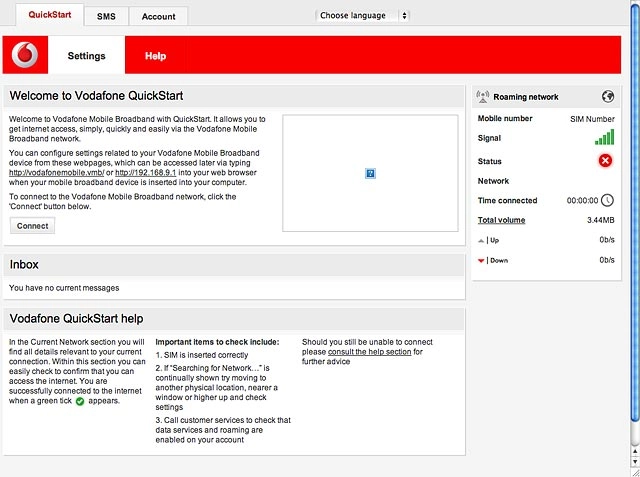Select the Help menu item

pyautogui.click(x=156, y=56)
